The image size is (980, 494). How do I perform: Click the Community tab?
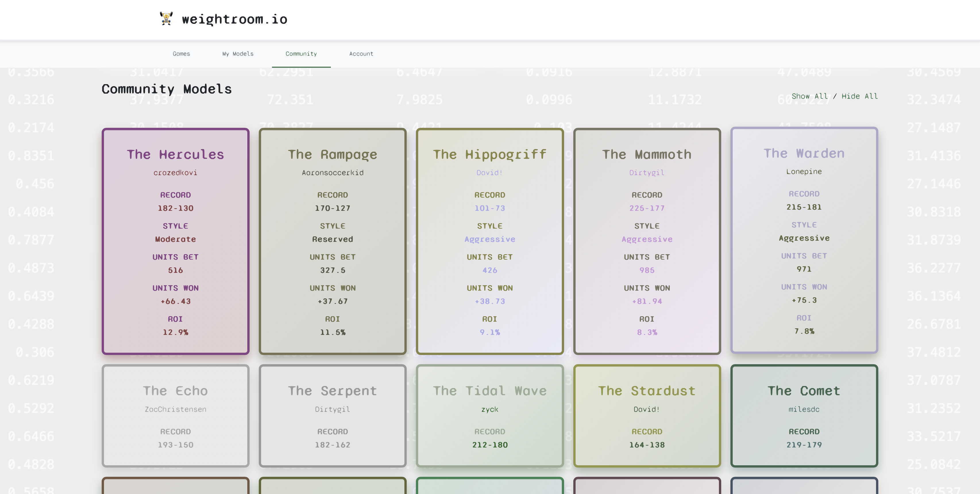301,54
